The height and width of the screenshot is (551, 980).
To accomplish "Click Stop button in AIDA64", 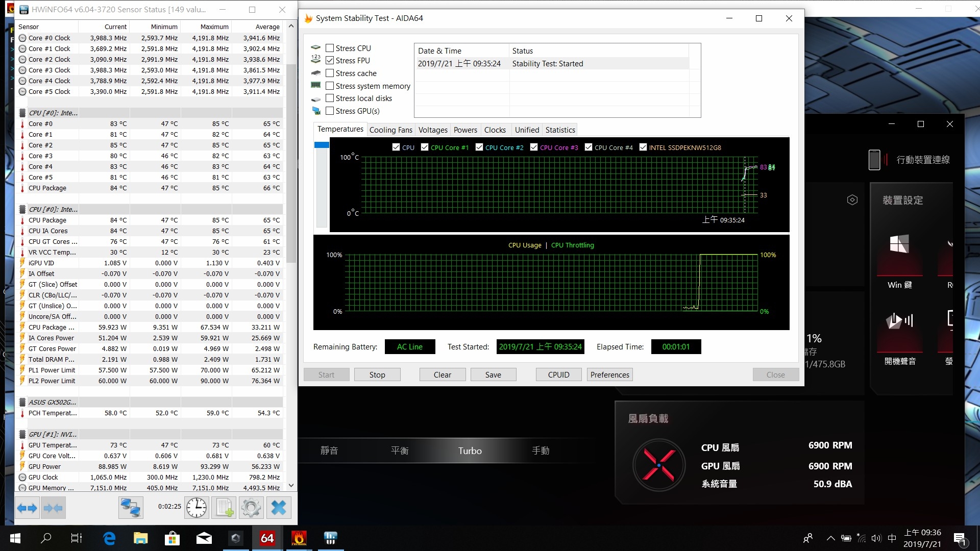I will (x=377, y=374).
